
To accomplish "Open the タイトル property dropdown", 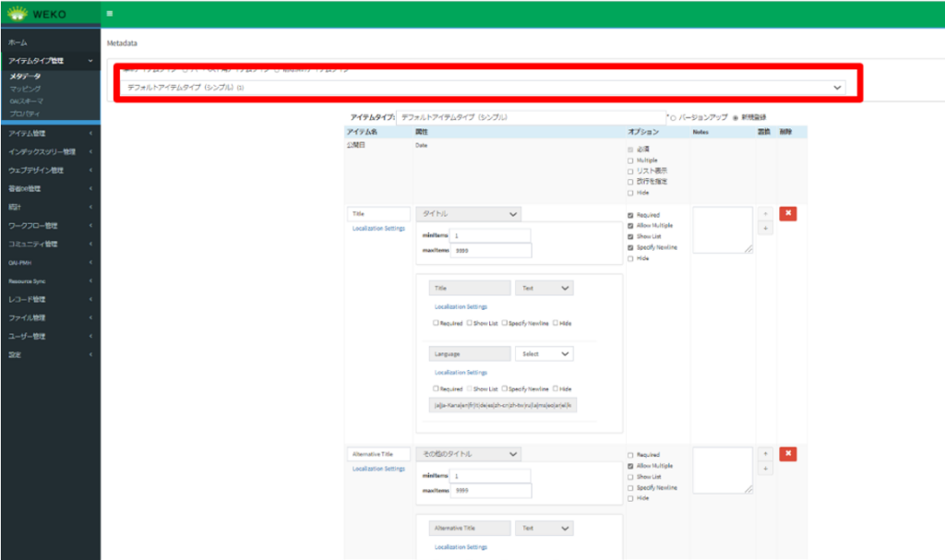I will [469, 213].
